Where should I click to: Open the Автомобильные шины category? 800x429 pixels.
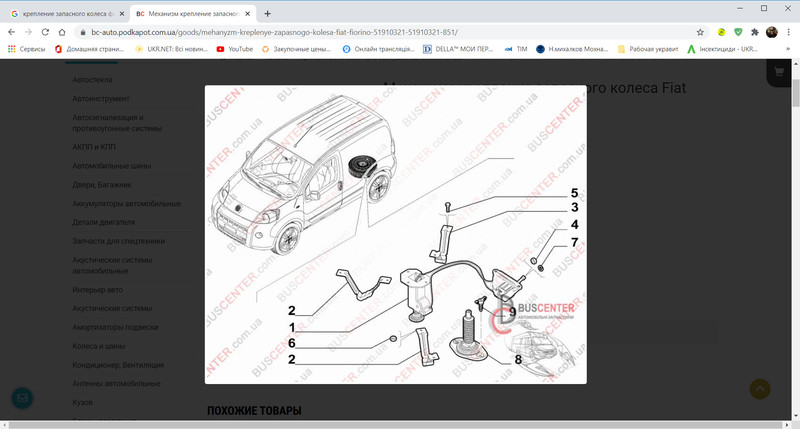[x=112, y=166]
